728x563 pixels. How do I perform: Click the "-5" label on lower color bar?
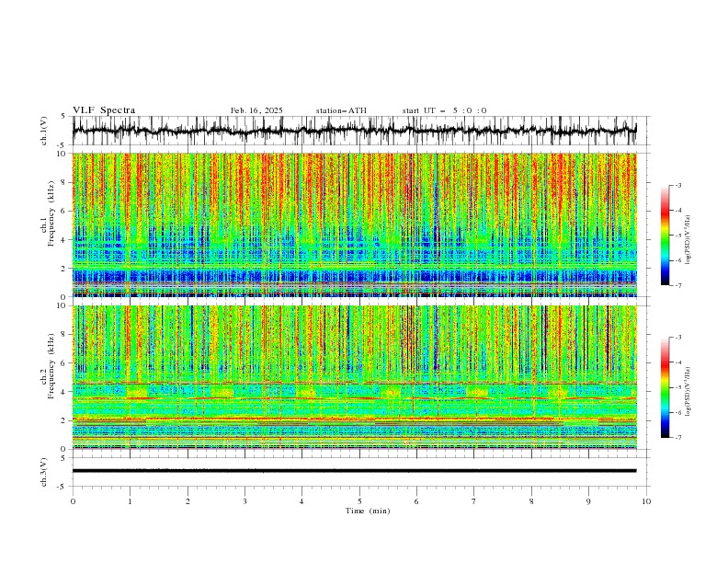[x=678, y=387]
